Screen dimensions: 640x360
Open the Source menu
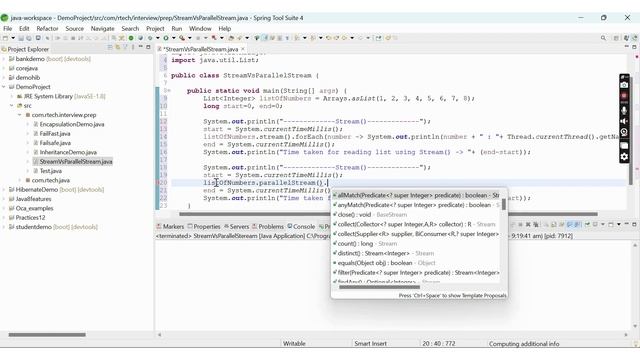pyautogui.click(x=74, y=29)
